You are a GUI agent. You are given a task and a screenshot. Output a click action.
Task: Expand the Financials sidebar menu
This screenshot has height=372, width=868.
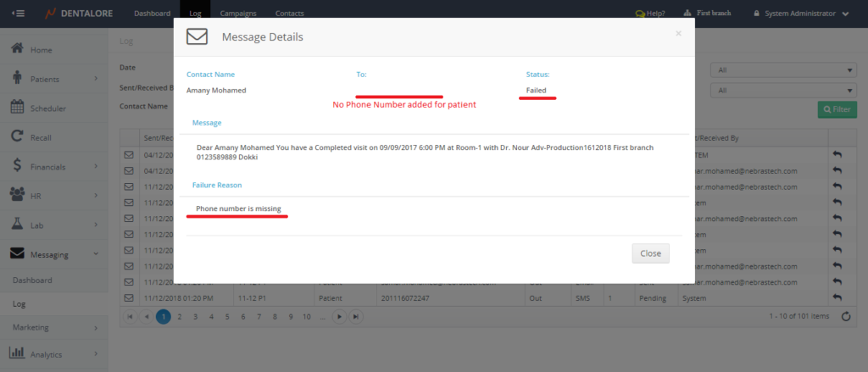click(53, 166)
